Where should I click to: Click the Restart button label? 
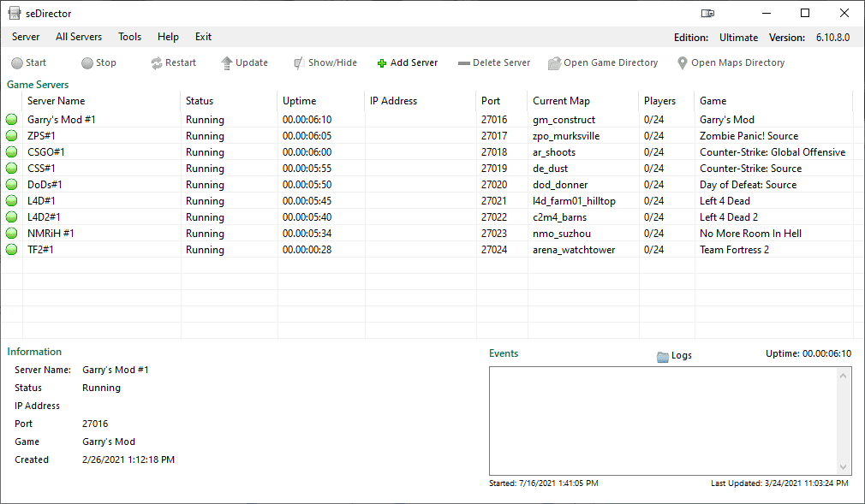(x=181, y=62)
